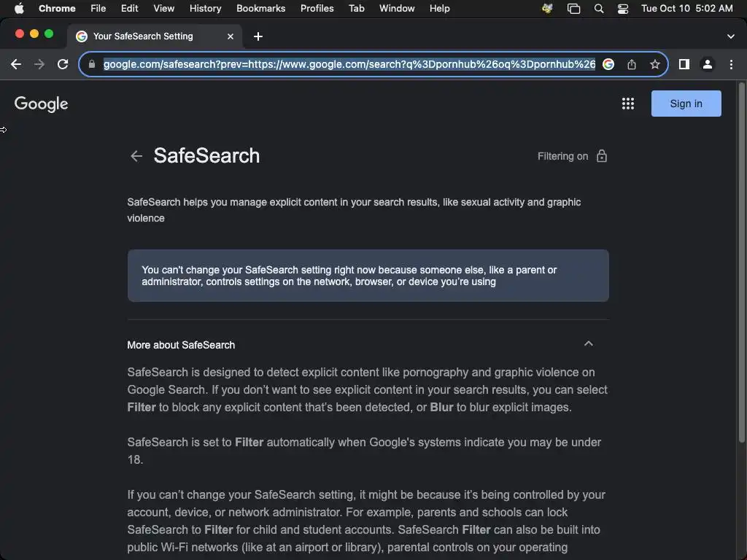Click the screen mirroring menu bar icon

pyautogui.click(x=573, y=9)
